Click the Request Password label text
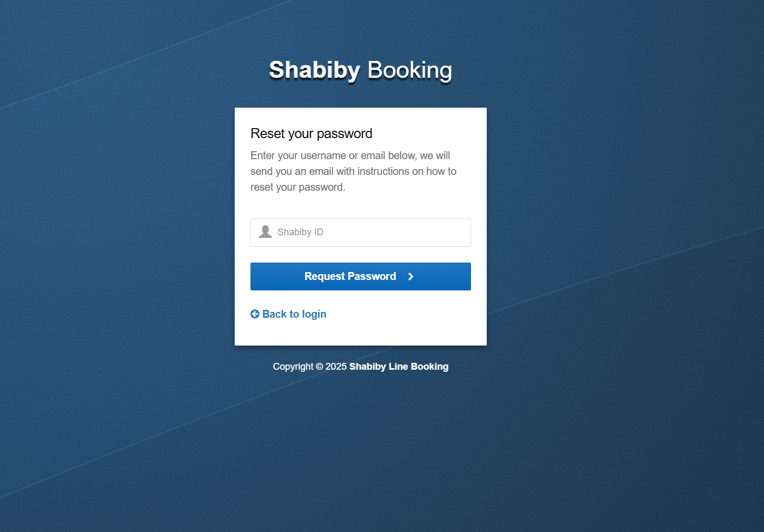Screen dimensions: 764x532 (x=350, y=276)
